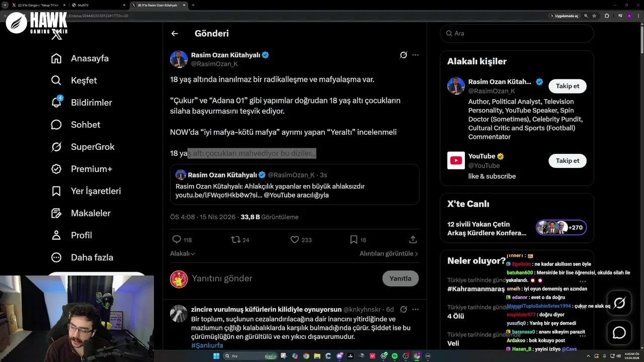Viewport: 644px width, 362px height.
Task: Go back using the arrow beside Gönderi
Action: click(175, 34)
